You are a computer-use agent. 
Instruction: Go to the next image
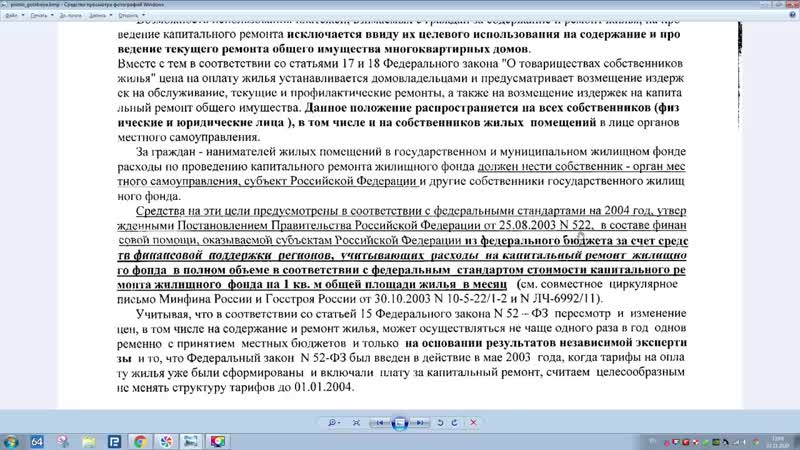pyautogui.click(x=419, y=422)
